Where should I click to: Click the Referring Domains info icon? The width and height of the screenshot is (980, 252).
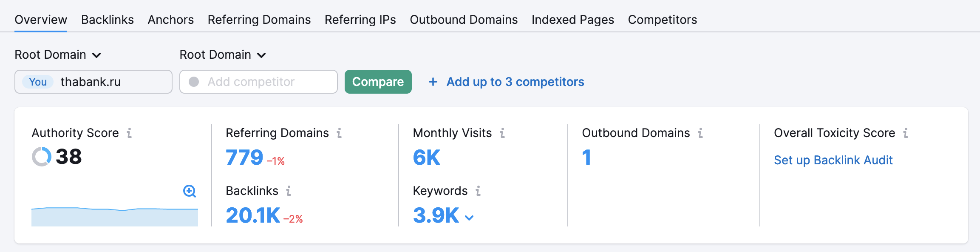pyautogui.click(x=339, y=133)
